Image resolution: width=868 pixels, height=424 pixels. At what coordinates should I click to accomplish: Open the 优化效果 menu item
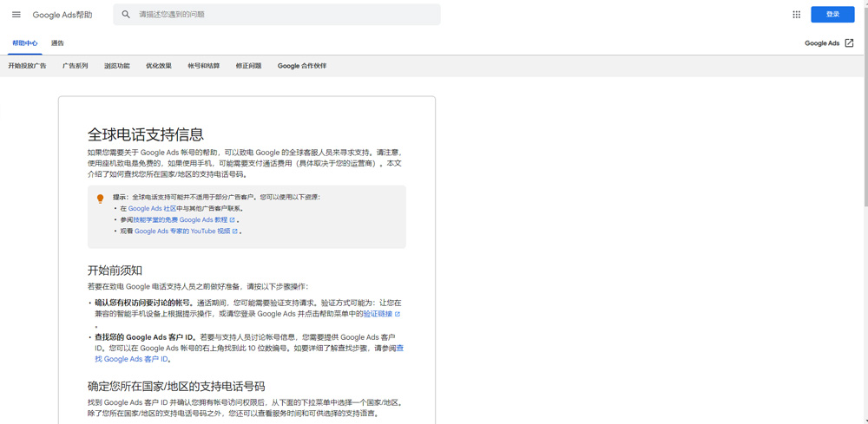click(159, 66)
